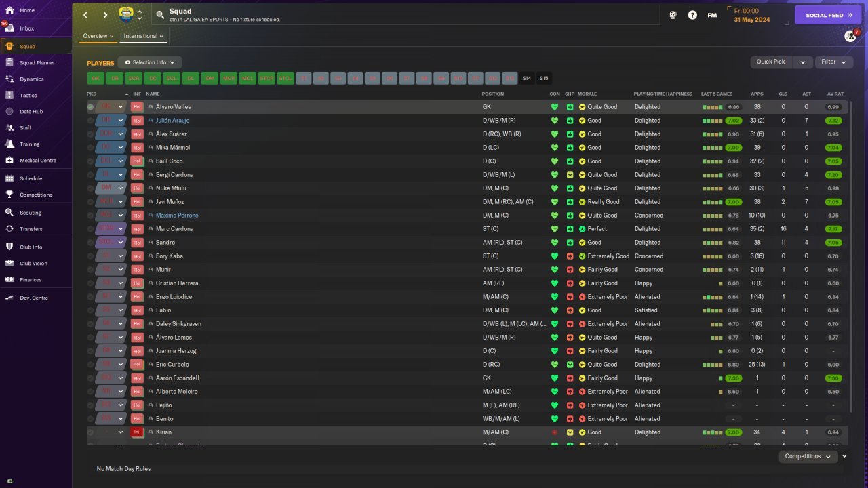This screenshot has width=868, height=488.
Task: Open the Tactics sidebar icon
Action: click(x=9, y=95)
